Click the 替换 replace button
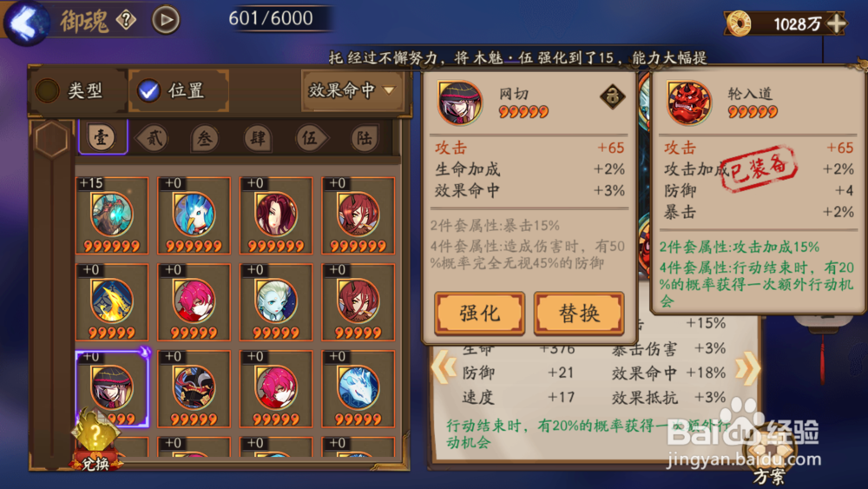The height and width of the screenshot is (489, 868). (579, 314)
